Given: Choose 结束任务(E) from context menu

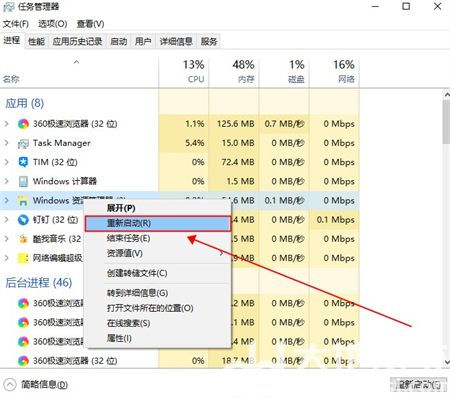Looking at the screenshot, I should [x=157, y=238].
